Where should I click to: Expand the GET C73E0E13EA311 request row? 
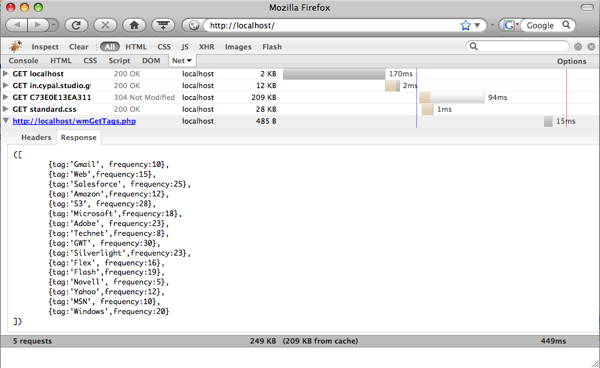click(6, 97)
